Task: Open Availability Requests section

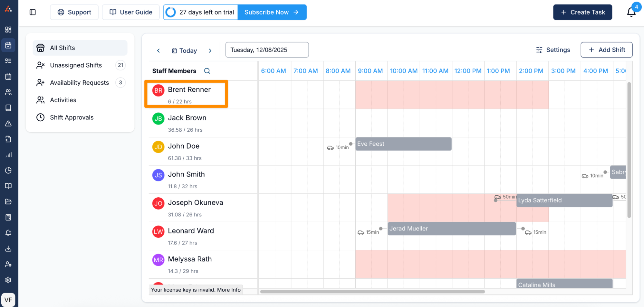Action: tap(79, 83)
